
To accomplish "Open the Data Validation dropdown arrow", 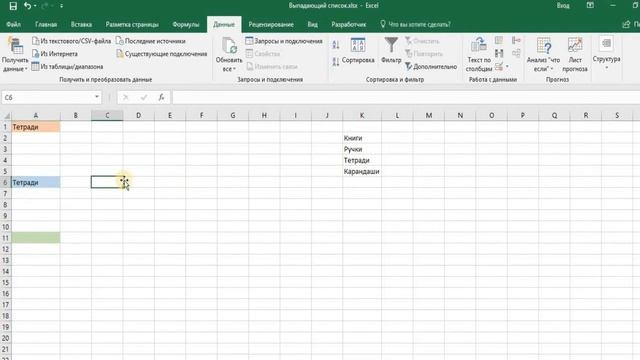I will click(x=507, y=66).
